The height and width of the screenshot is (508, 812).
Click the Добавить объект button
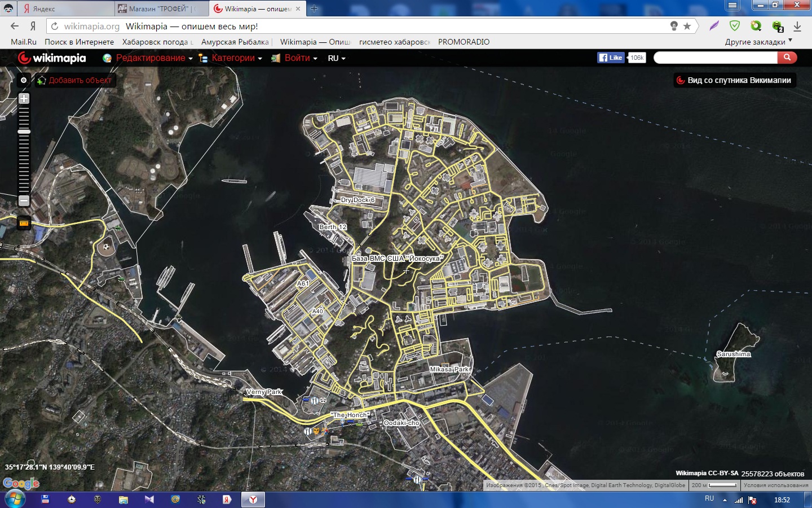[75, 80]
